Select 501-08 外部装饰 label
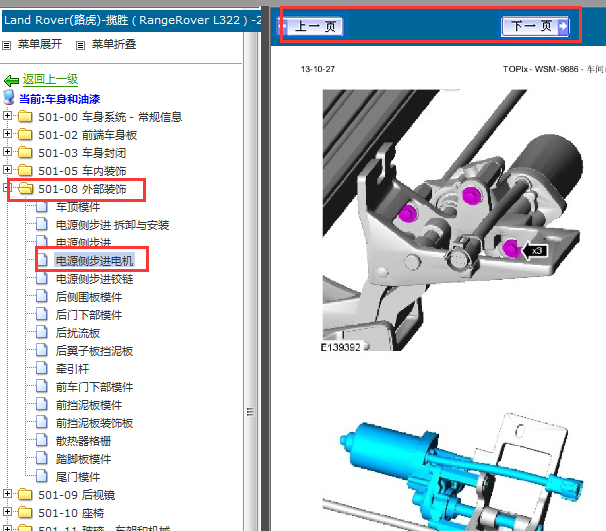606x531 pixels. click(82, 189)
